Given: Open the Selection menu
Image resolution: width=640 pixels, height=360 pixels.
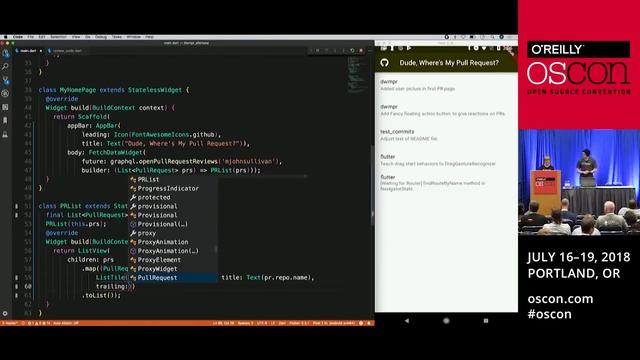Looking at the screenshot, I should pyautogui.click(x=58, y=37).
